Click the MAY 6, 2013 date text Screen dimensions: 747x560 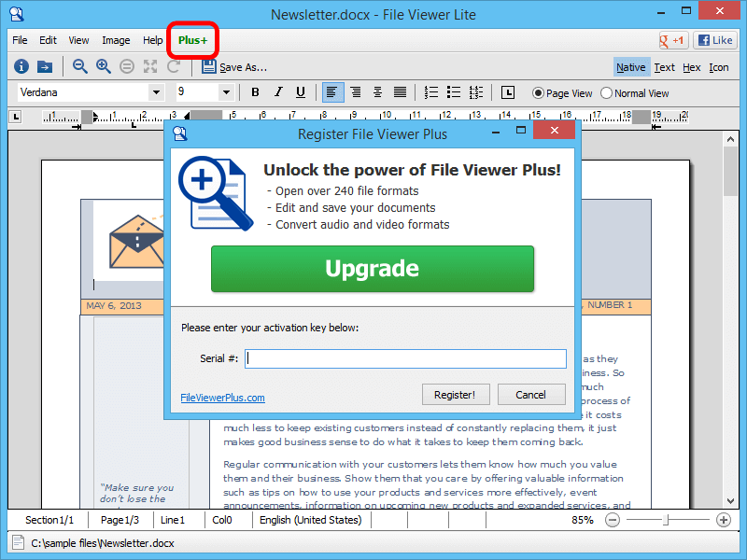tap(114, 306)
